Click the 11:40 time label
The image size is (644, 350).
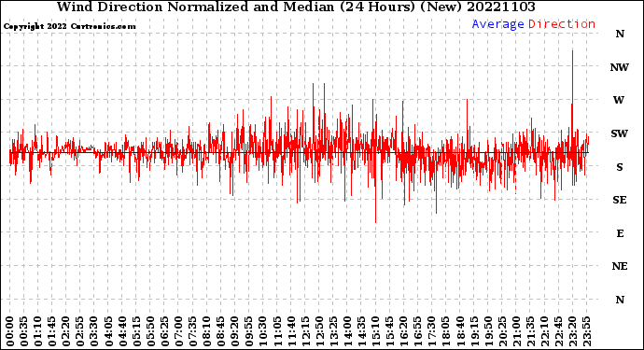click(x=291, y=331)
